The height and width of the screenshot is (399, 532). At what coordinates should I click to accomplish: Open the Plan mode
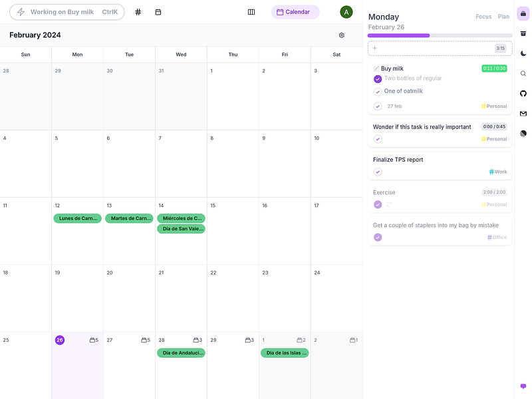[503, 17]
